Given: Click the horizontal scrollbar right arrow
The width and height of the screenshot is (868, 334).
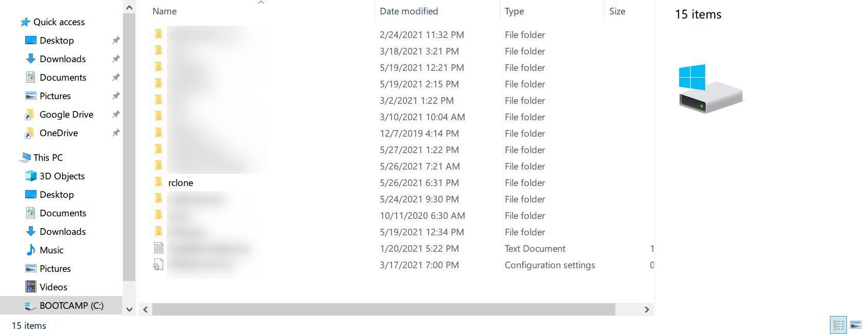Looking at the screenshot, I should (647, 309).
